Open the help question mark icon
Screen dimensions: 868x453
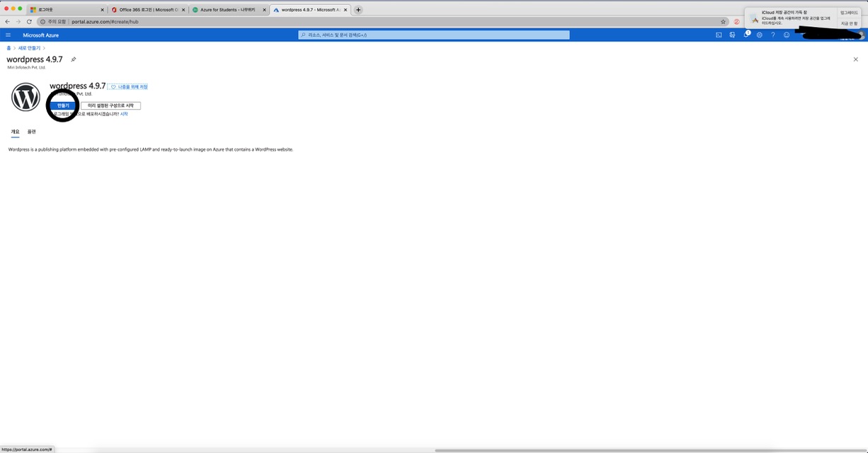click(772, 35)
